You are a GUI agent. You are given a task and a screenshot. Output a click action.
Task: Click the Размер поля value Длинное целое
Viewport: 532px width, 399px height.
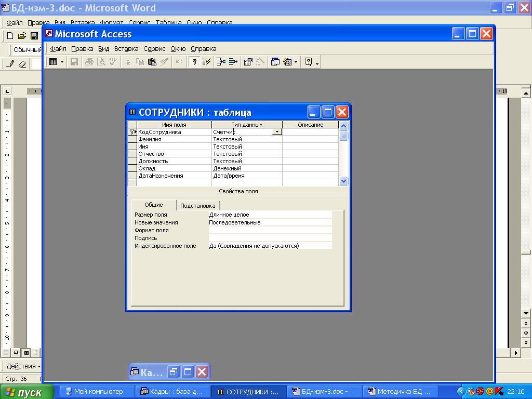pos(270,215)
